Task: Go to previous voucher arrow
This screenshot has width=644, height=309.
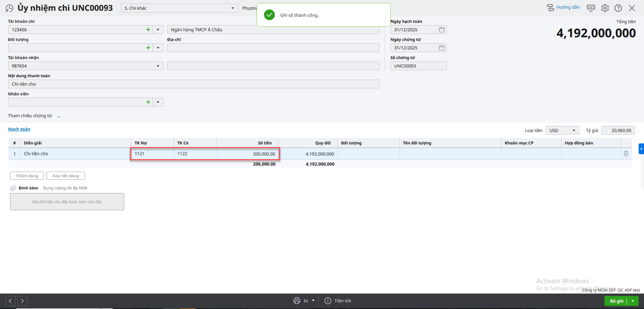Action: point(10,301)
